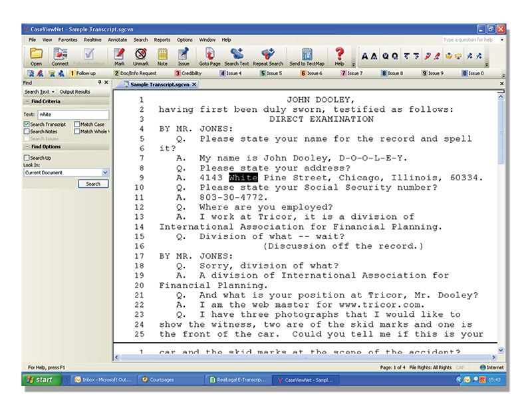Click previous mark icon (red pencil up arrow)
Screen dimensions: 532x412
(x=428, y=56)
